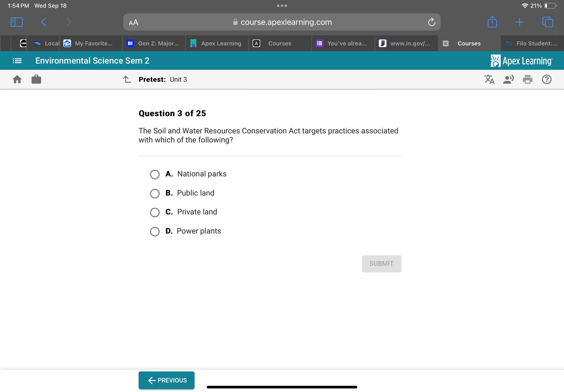Image resolution: width=564 pixels, height=392 pixels.
Task: Click the hamburger menu icon top left
Action: pyautogui.click(x=16, y=60)
